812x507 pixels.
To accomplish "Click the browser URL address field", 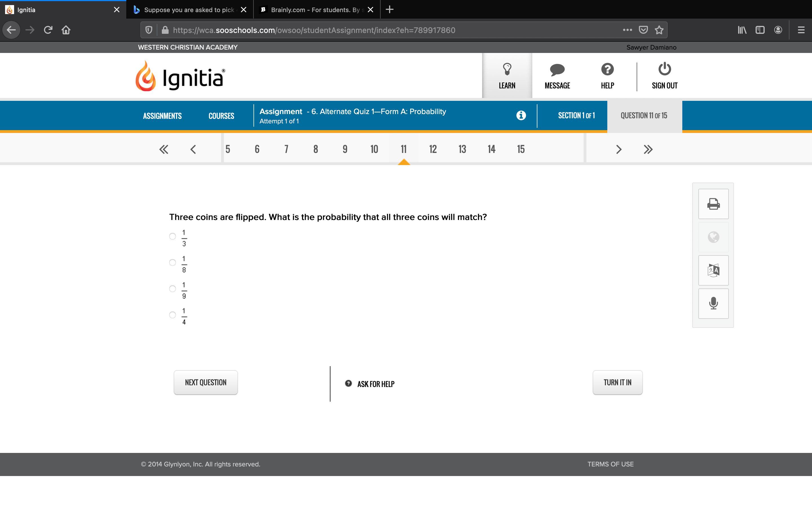I will [x=369, y=30].
